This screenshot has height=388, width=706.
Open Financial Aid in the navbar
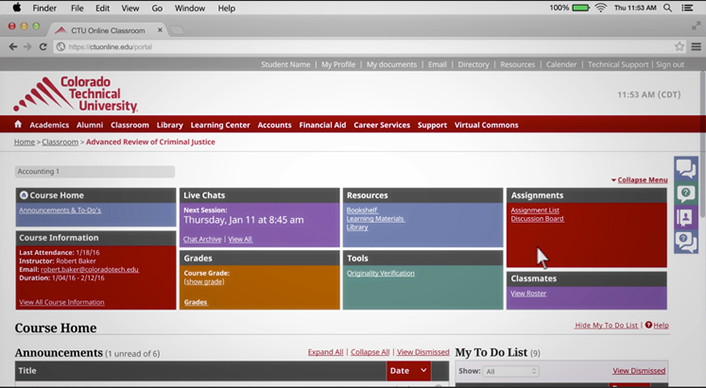click(x=322, y=125)
